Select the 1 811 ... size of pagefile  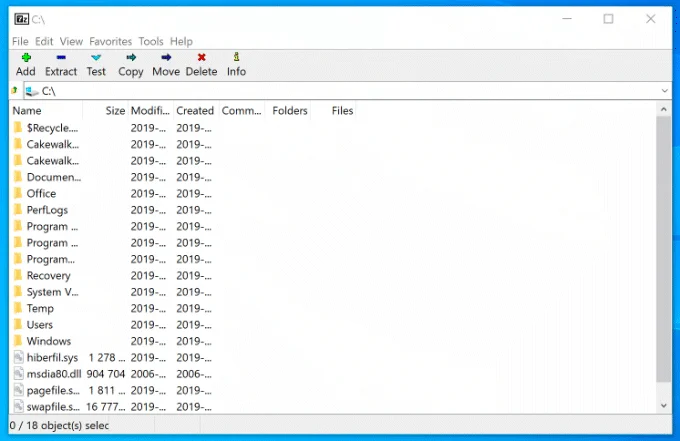107,390
